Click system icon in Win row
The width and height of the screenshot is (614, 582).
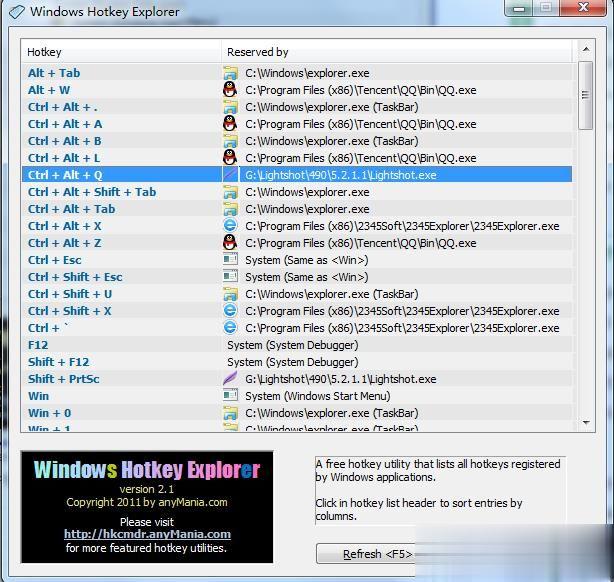[x=230, y=395]
